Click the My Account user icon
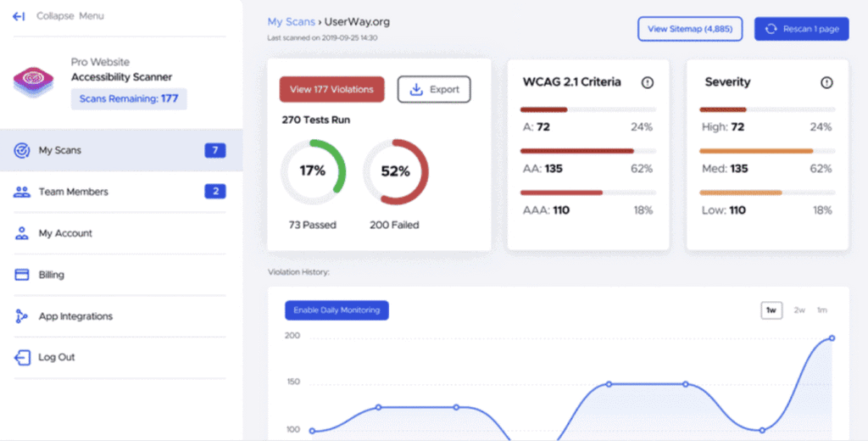Screen dimensions: 868x441 pyautogui.click(x=22, y=233)
